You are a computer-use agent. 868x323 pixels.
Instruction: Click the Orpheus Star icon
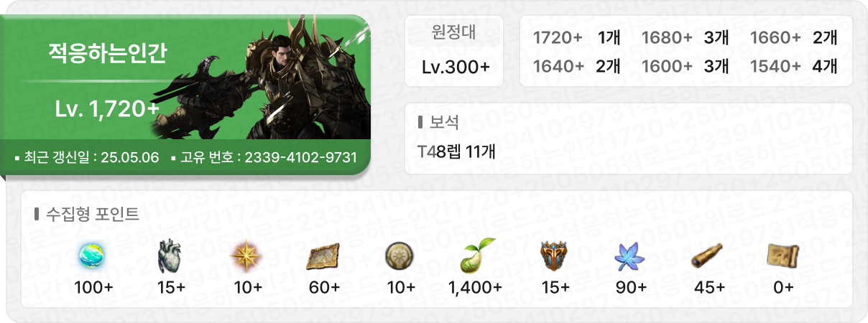[247, 254]
